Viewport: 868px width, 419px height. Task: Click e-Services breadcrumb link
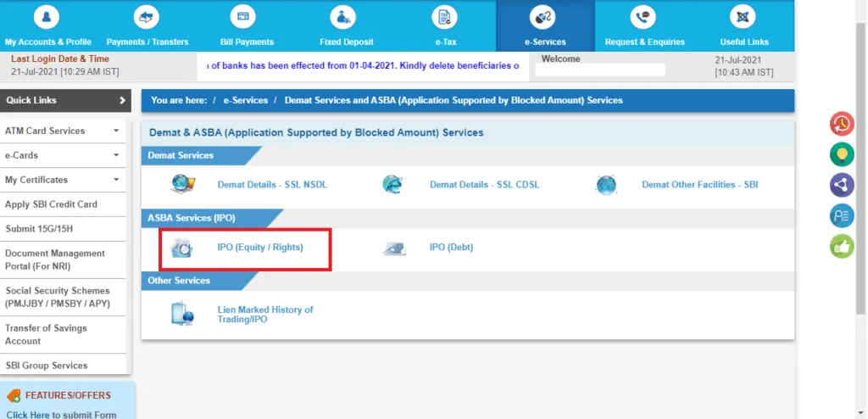click(245, 100)
